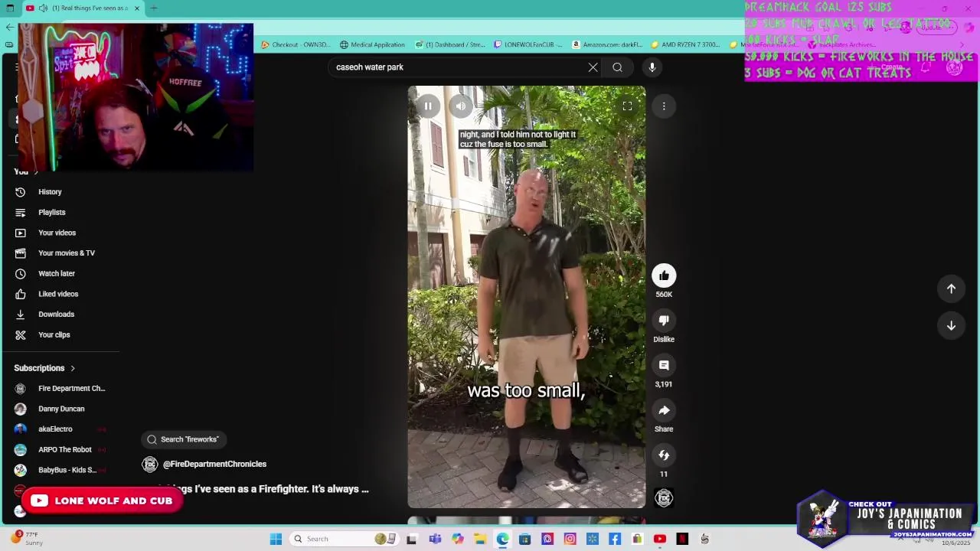The image size is (980, 551).
Task: Go to previous Short with up arrow
Action: [x=951, y=289]
